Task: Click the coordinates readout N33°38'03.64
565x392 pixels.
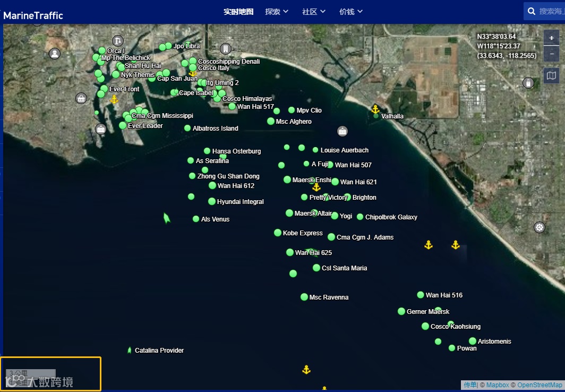Action: [496, 37]
